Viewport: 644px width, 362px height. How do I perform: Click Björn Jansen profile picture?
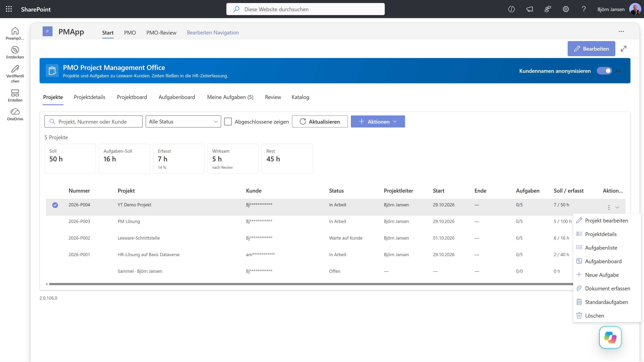(635, 9)
